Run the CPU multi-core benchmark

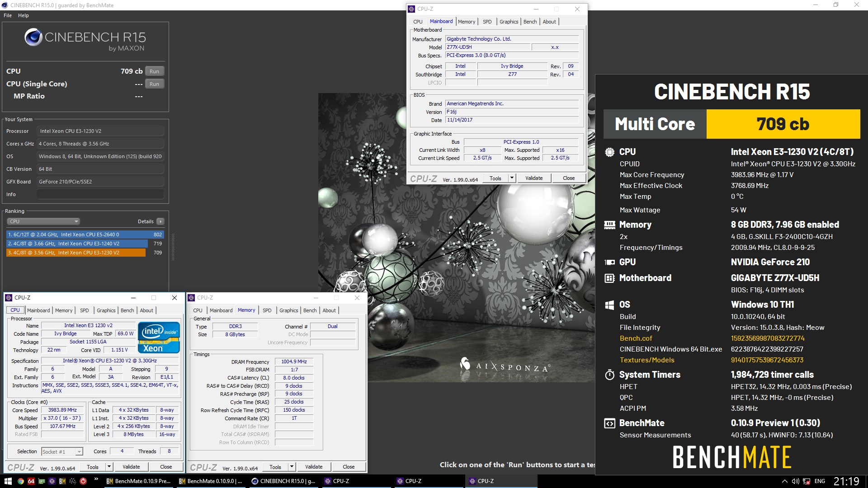tap(155, 71)
